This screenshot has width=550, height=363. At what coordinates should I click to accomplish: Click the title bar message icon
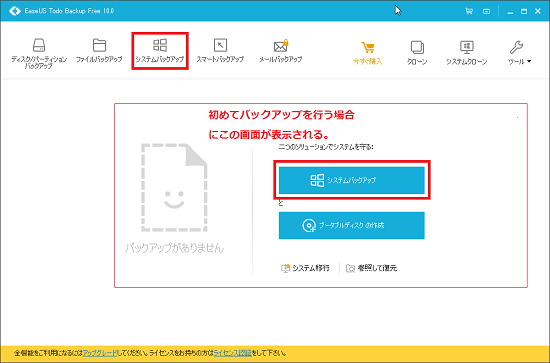486,11
